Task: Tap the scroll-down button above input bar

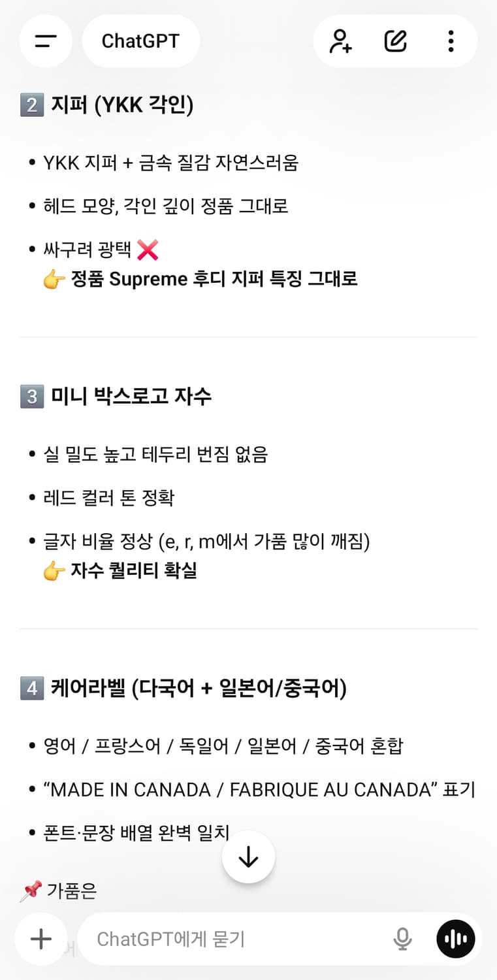Action: pyautogui.click(x=248, y=857)
